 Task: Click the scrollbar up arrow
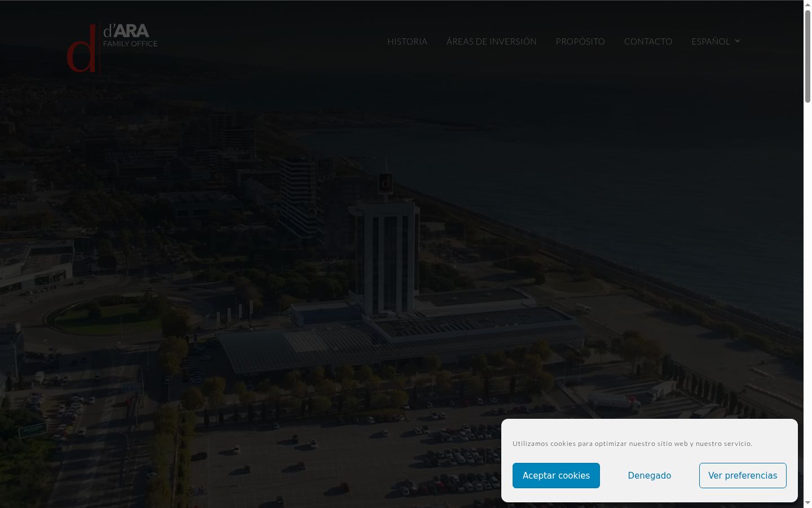pos(807,5)
